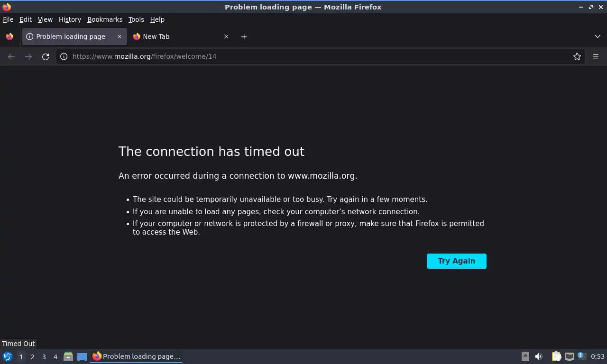Switch to workspace 4 in taskbar
This screenshot has width=607, height=364.
pos(55,356)
